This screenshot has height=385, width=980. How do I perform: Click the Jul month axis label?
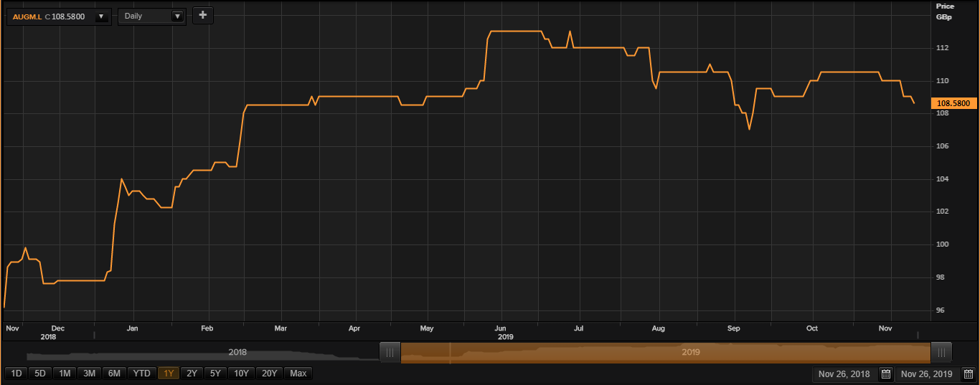(x=578, y=328)
